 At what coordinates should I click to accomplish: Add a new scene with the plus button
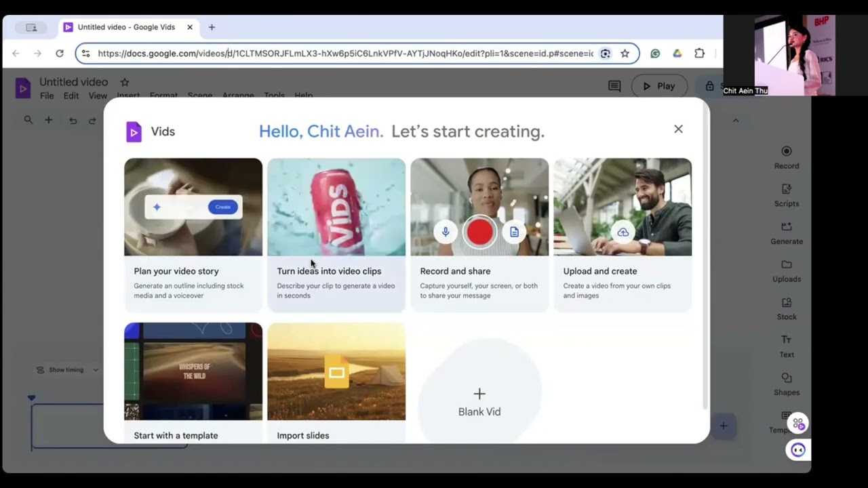pyautogui.click(x=724, y=426)
